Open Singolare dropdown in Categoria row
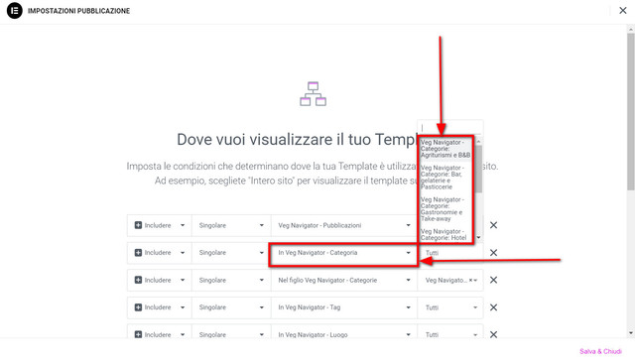635x364 pixels. tap(231, 253)
